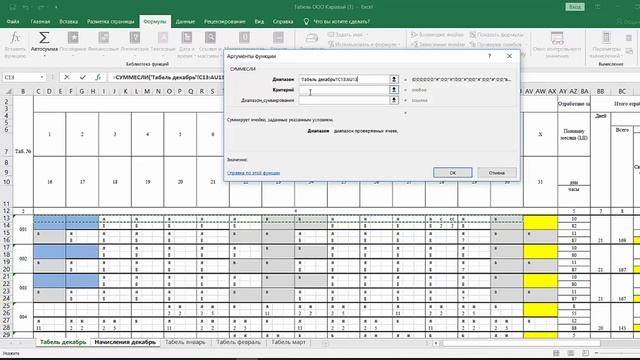Click the Select All corner of the sheet

pyautogui.click(x=9, y=91)
